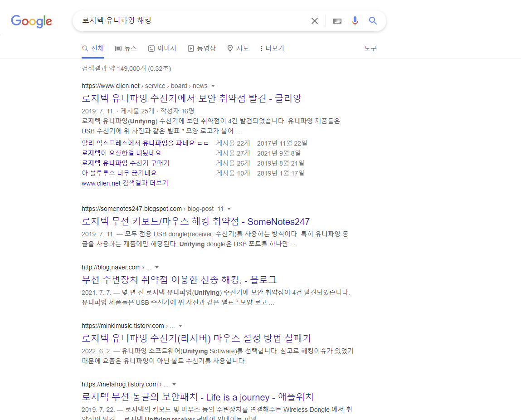The image size is (521, 420).
Task: Click the text 게시물 10개
Action: pyautogui.click(x=233, y=173)
